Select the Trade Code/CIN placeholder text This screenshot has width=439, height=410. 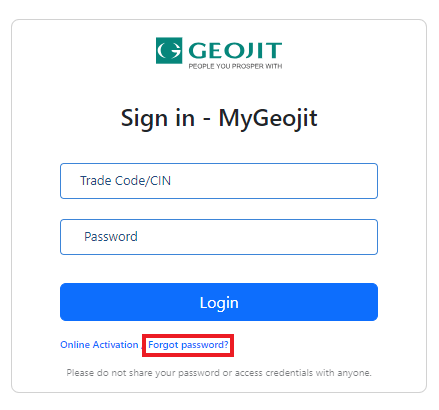[125, 181]
